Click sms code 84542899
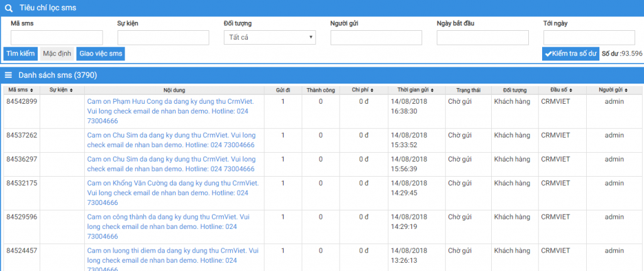The image size is (644, 271). pos(22,101)
